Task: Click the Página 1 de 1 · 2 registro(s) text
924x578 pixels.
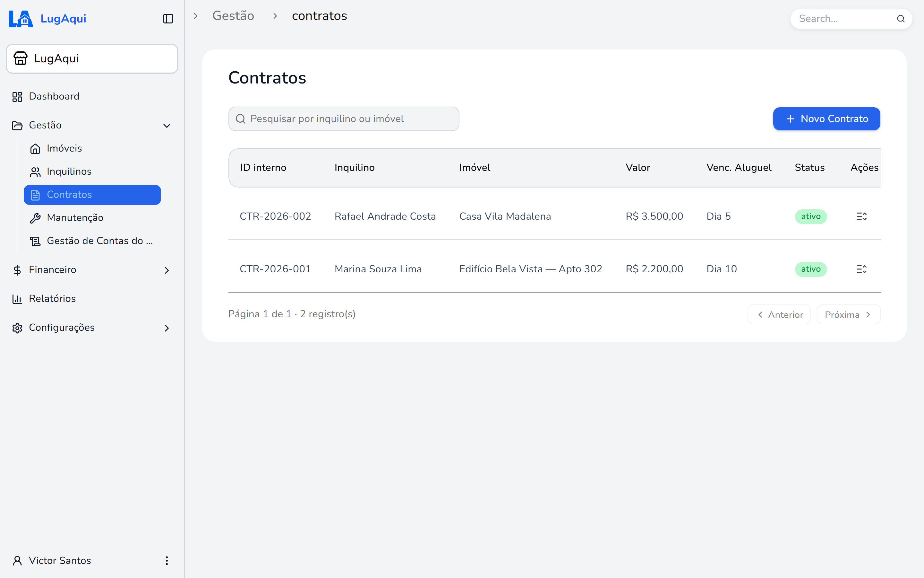Action: (x=292, y=314)
